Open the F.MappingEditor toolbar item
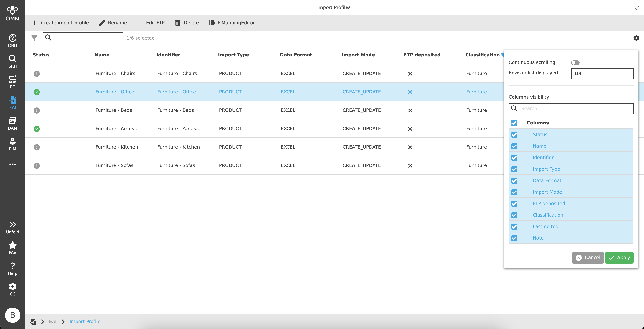 (232, 23)
